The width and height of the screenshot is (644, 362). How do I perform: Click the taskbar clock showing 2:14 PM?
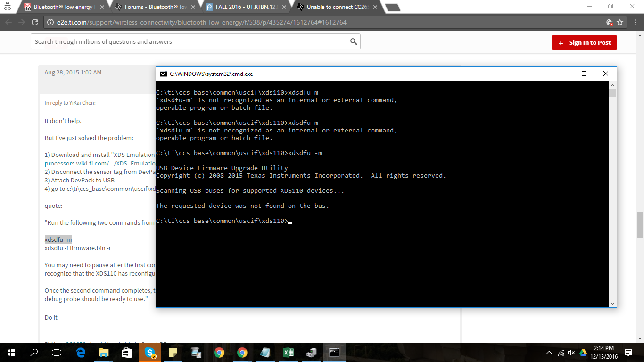click(x=604, y=352)
